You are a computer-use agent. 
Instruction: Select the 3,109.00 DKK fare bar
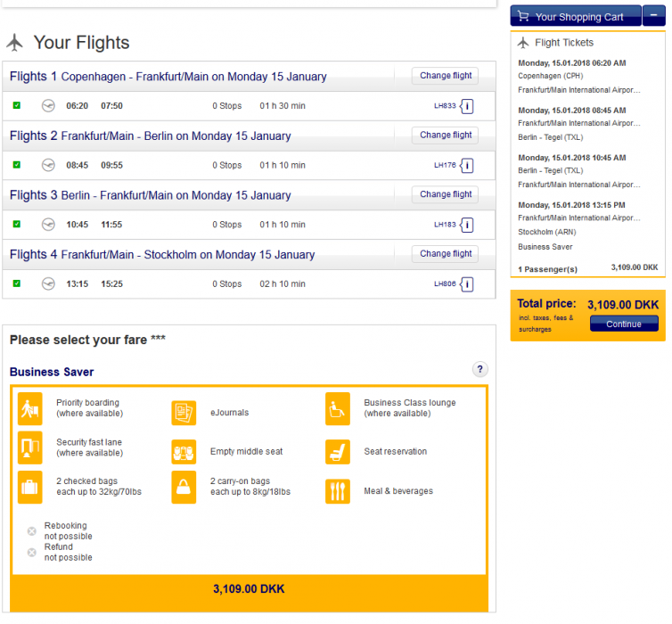coord(249,592)
